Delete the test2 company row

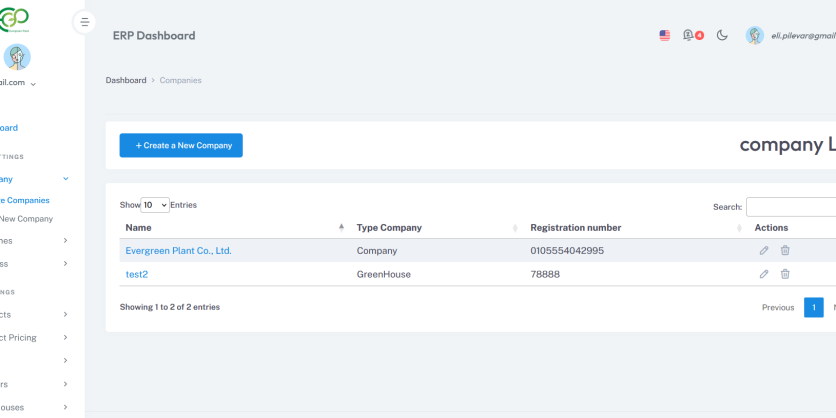coord(785,274)
